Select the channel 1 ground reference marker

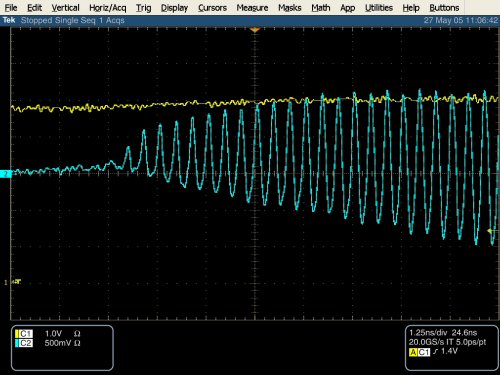point(5,283)
